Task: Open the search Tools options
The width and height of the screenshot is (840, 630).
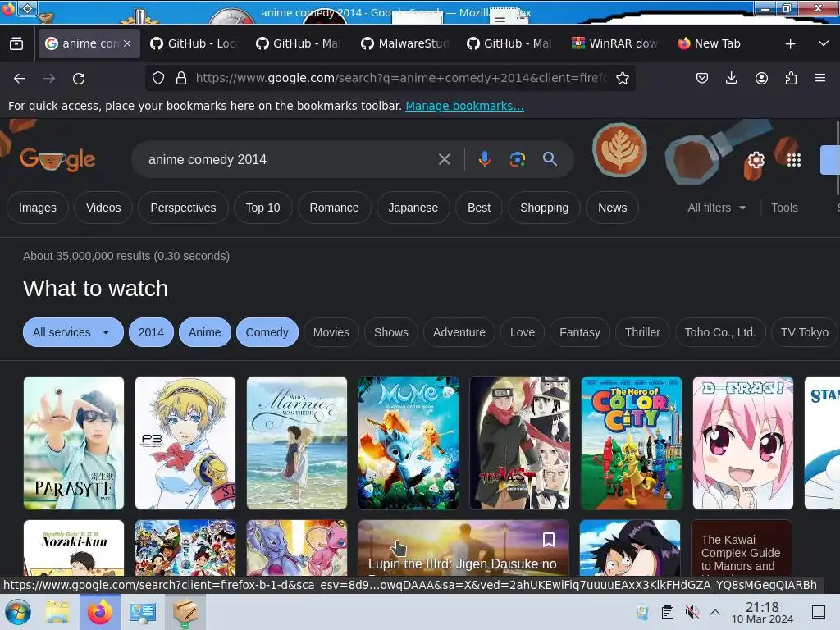Action: click(x=784, y=208)
